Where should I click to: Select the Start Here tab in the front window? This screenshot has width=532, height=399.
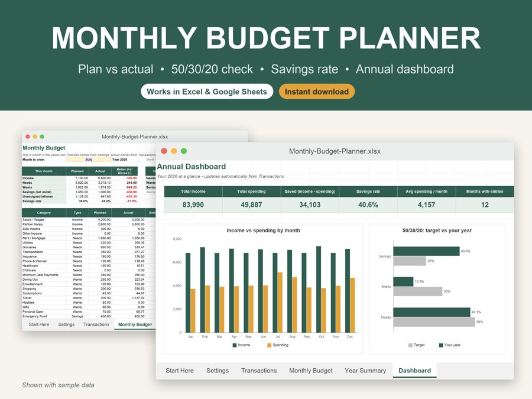(x=180, y=371)
